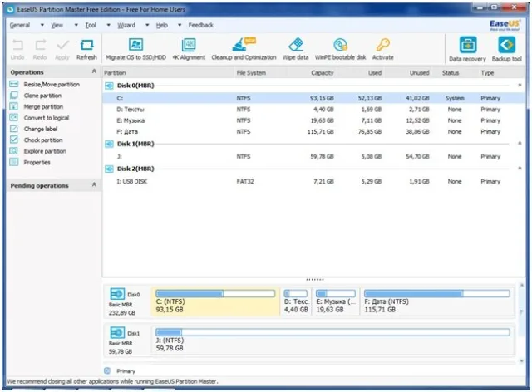Open the General menu

coord(20,25)
